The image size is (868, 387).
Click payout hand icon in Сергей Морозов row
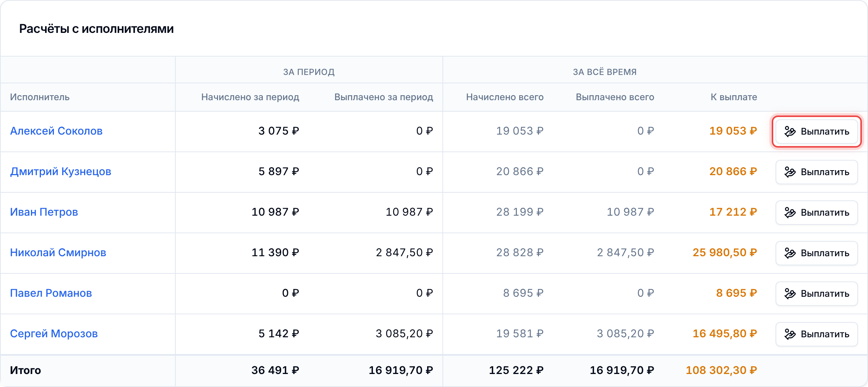tap(790, 334)
